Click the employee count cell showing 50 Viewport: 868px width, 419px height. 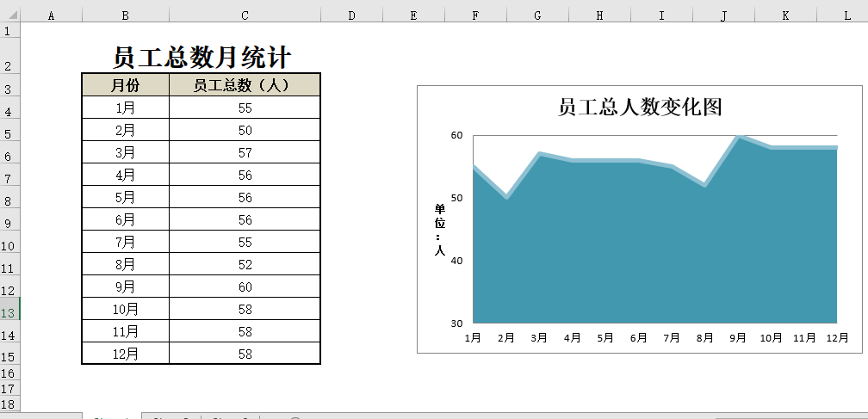(245, 130)
